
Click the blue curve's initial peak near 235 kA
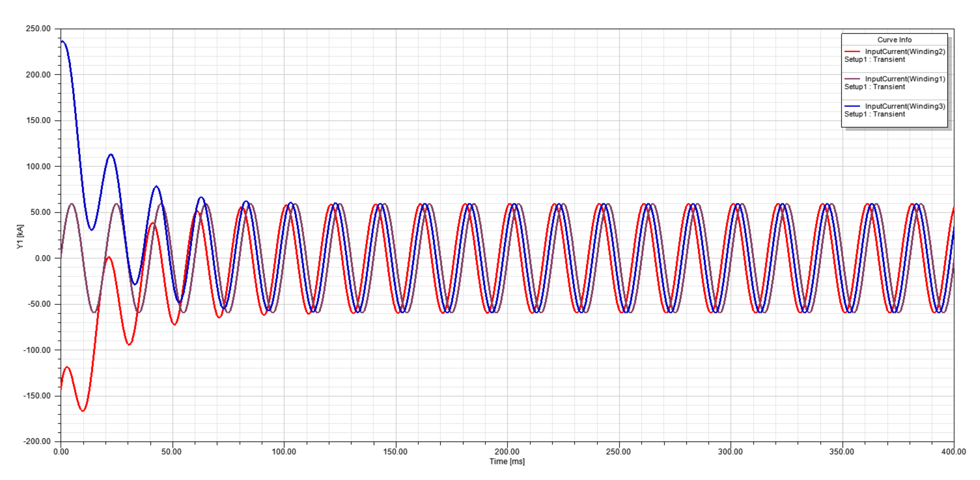63,41
